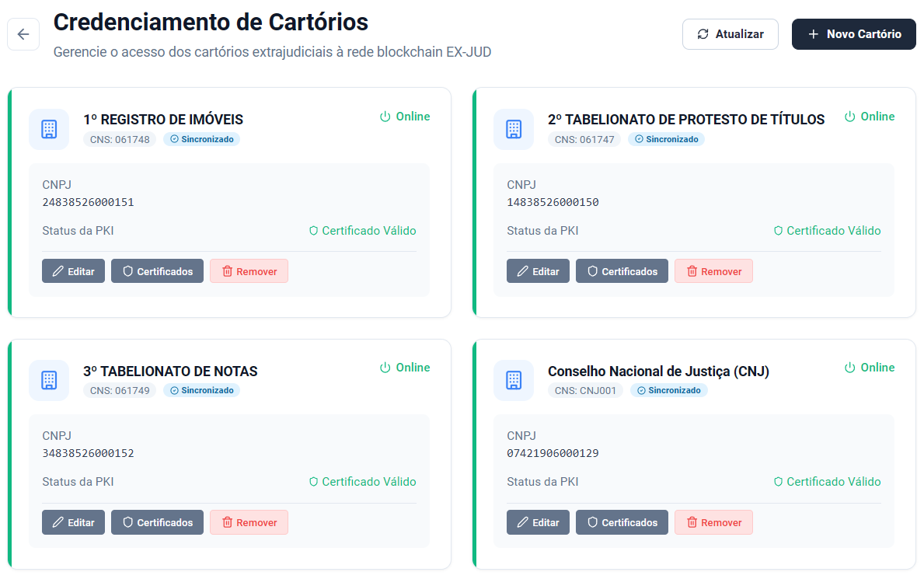The height and width of the screenshot is (579, 924).
Task: Click Online power icon on CNJ card
Action: click(849, 368)
